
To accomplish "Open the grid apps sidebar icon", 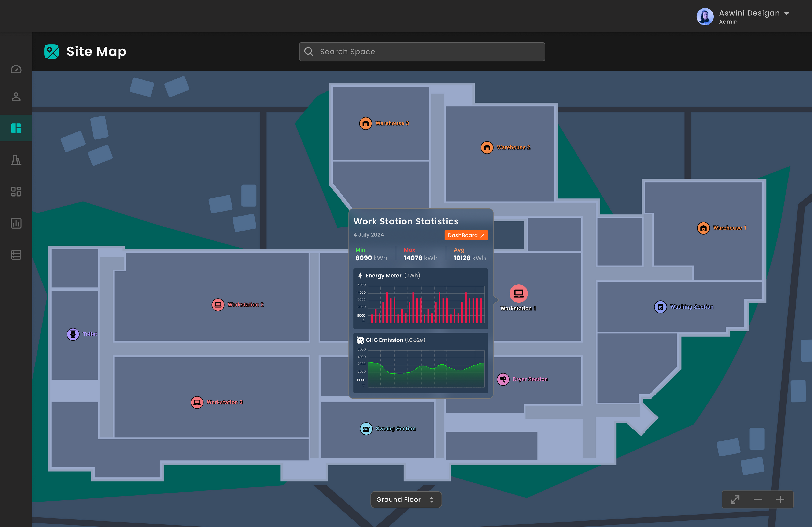I will [16, 192].
